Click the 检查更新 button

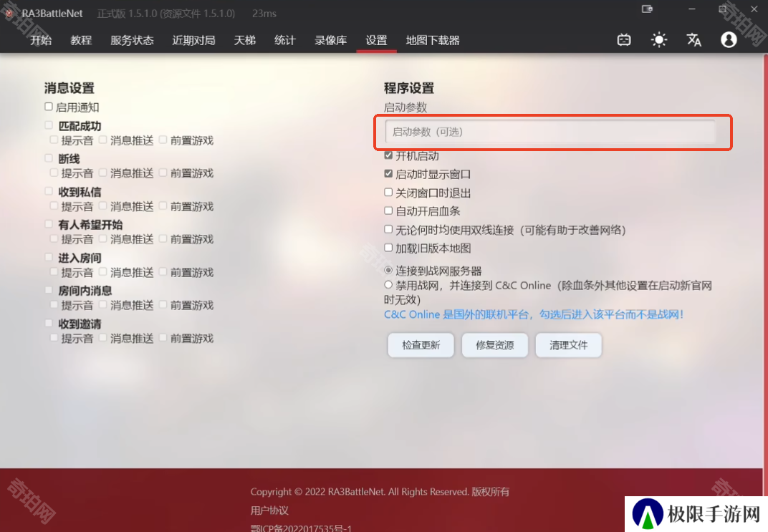coord(421,345)
